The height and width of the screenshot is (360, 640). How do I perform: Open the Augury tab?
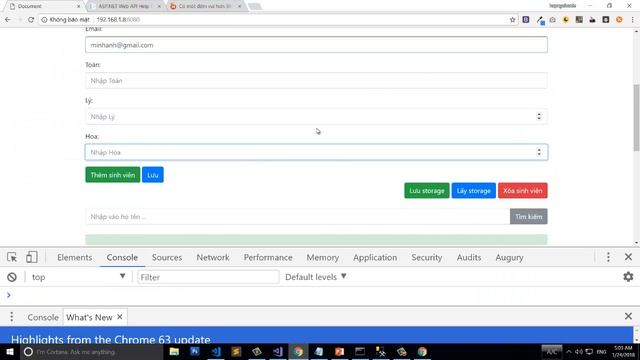tap(509, 257)
